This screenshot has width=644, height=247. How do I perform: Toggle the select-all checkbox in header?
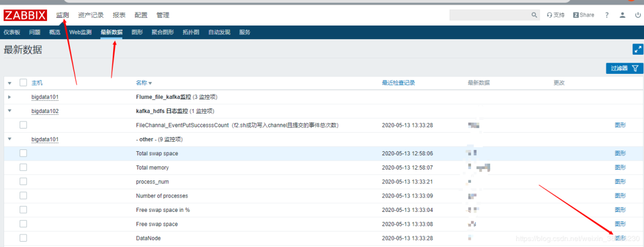pyautogui.click(x=23, y=83)
